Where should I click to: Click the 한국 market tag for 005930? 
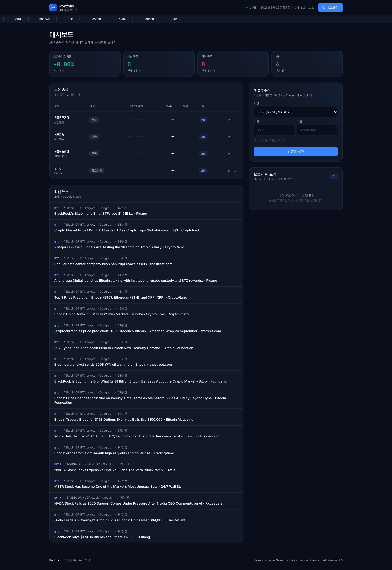pyautogui.click(x=94, y=120)
